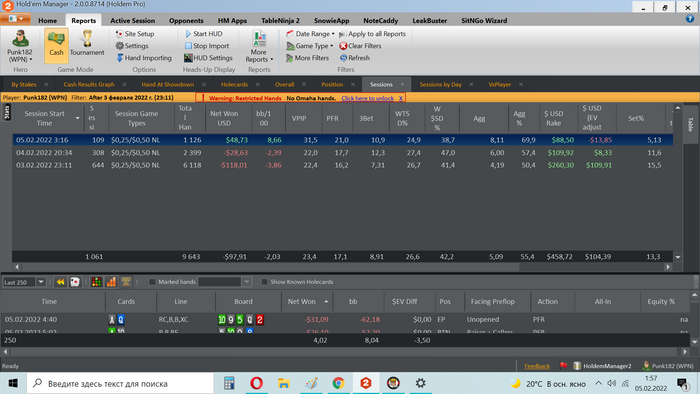Screen dimensions: 700x394
Task: Switch to the By Stakes report tab
Action: pyautogui.click(x=24, y=84)
